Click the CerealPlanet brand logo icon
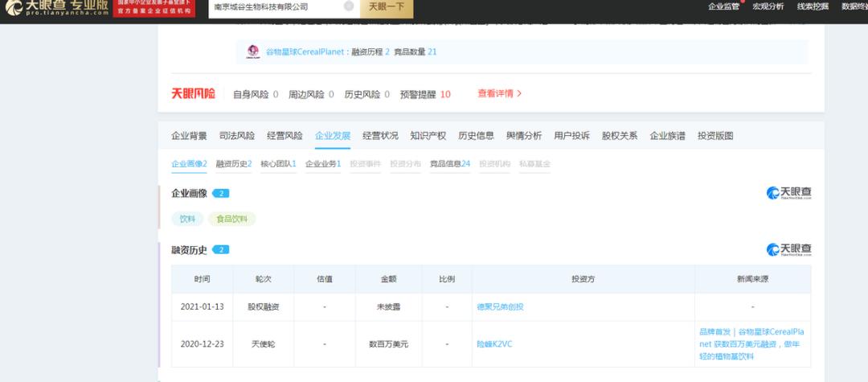 point(253,51)
